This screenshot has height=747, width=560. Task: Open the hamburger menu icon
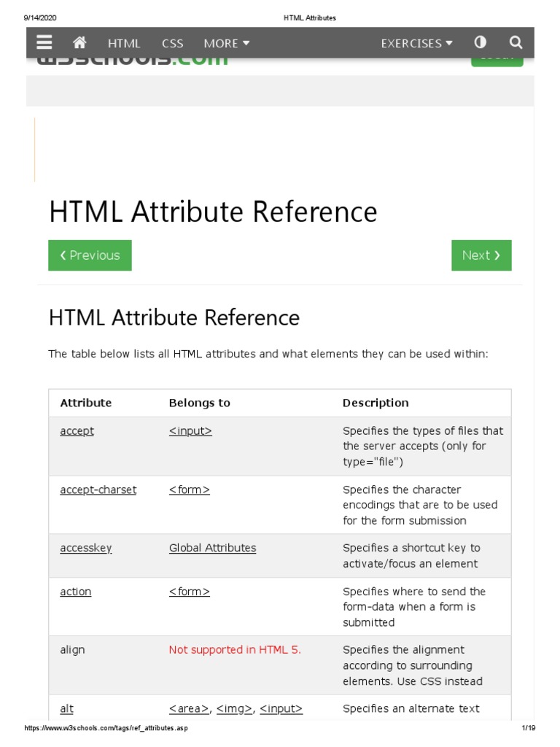tap(44, 42)
